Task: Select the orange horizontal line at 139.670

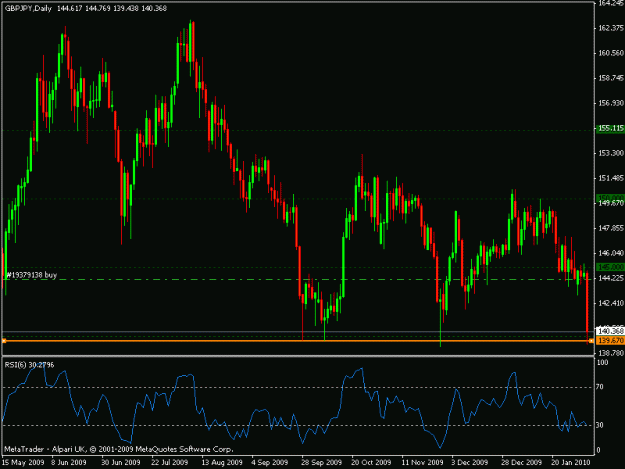Action: click(297, 341)
